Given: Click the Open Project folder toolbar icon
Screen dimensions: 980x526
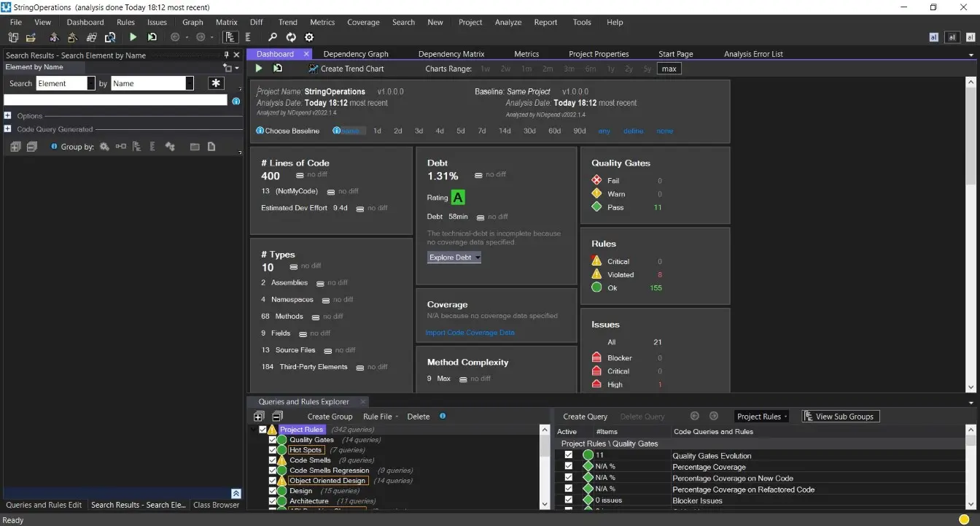Looking at the screenshot, I should (31, 37).
